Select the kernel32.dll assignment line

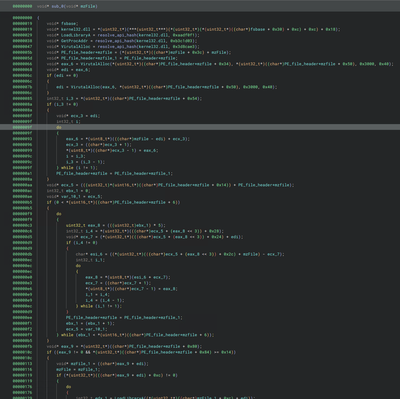193,29
